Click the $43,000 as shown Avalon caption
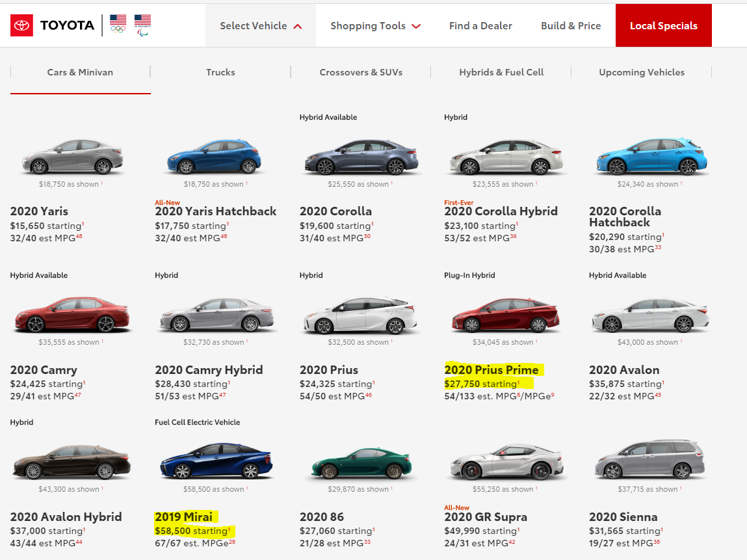 tap(649, 342)
